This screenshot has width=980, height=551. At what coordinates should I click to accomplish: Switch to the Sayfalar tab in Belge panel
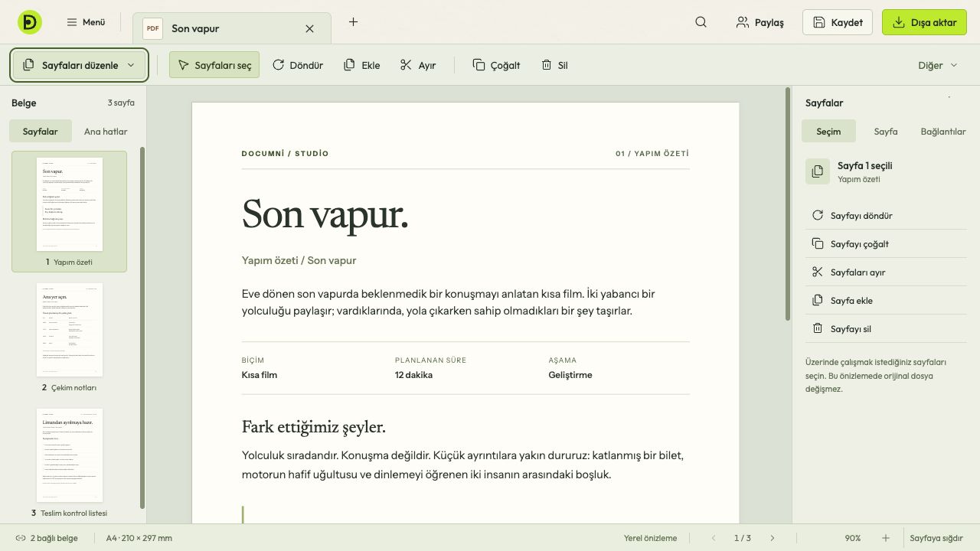point(40,131)
